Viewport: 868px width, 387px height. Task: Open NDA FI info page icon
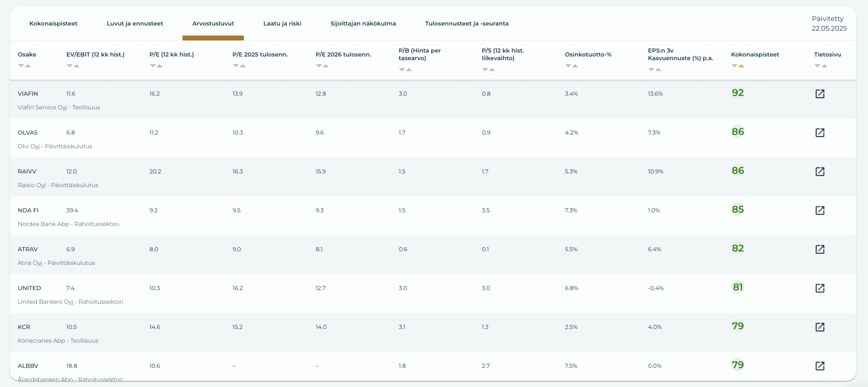click(x=820, y=210)
